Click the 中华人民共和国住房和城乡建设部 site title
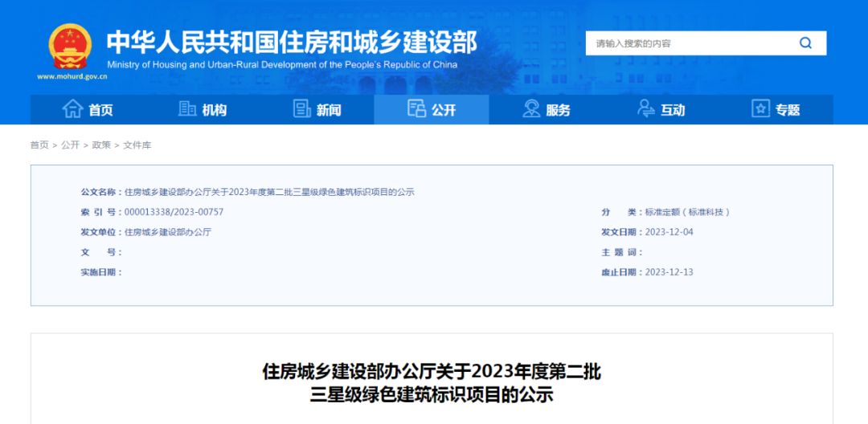This screenshot has width=868, height=424. 292,43
